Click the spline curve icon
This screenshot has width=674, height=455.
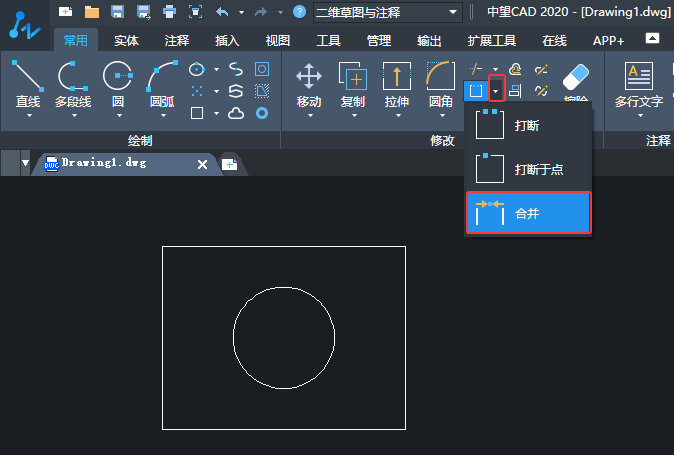[236, 69]
